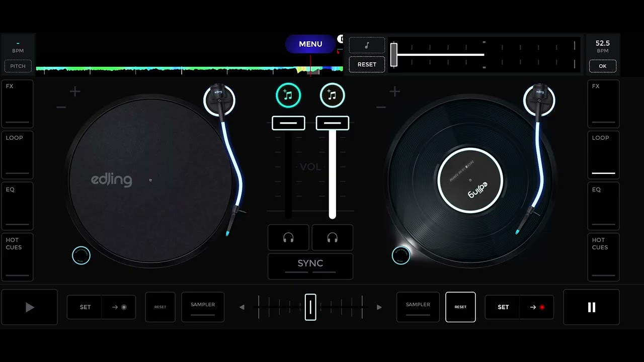Pause the right deck
Screen dimensions: 644x362
(x=591, y=307)
